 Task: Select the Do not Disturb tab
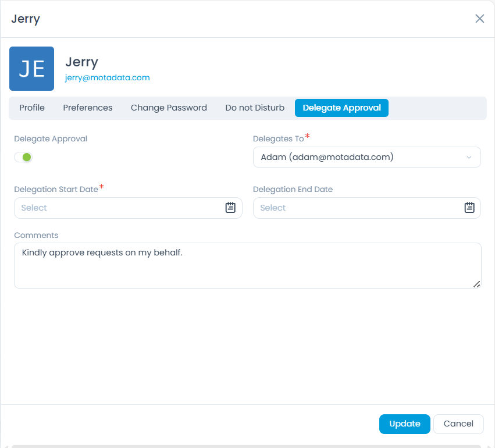pyautogui.click(x=255, y=108)
